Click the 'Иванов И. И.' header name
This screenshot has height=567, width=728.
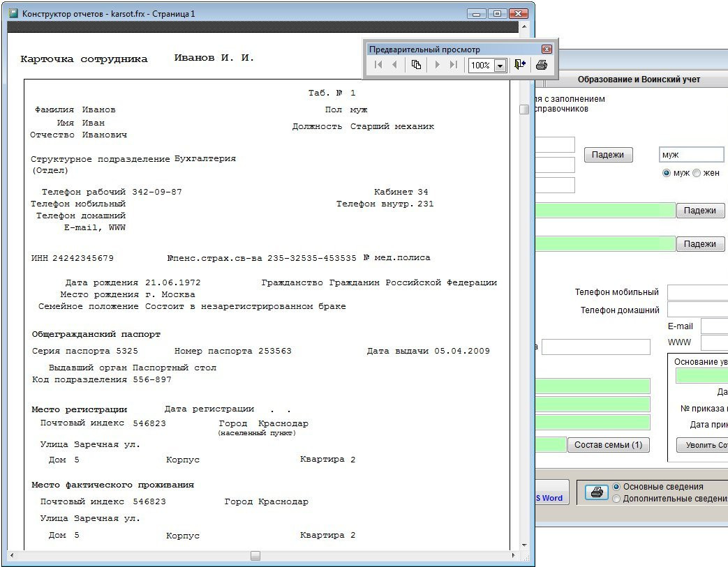[x=214, y=58]
